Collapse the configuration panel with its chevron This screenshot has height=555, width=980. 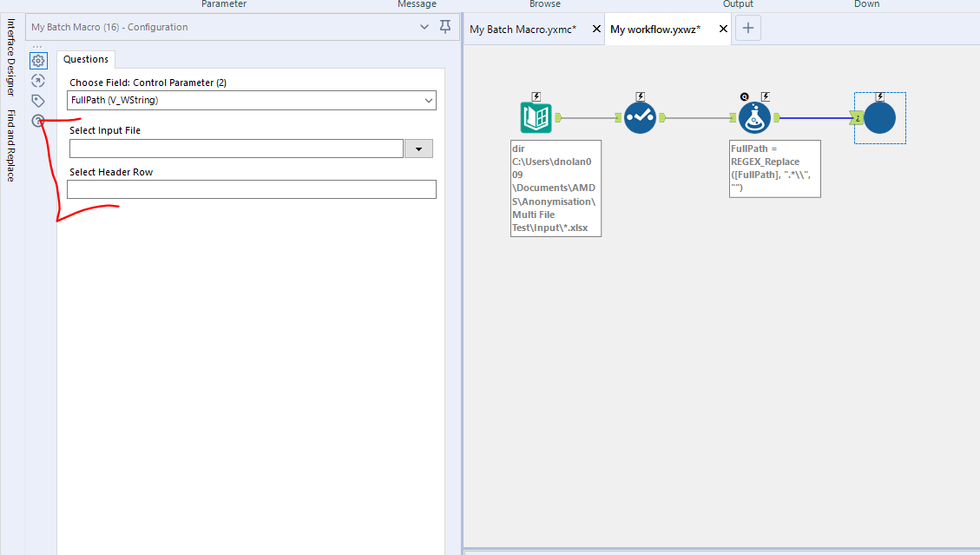point(424,27)
